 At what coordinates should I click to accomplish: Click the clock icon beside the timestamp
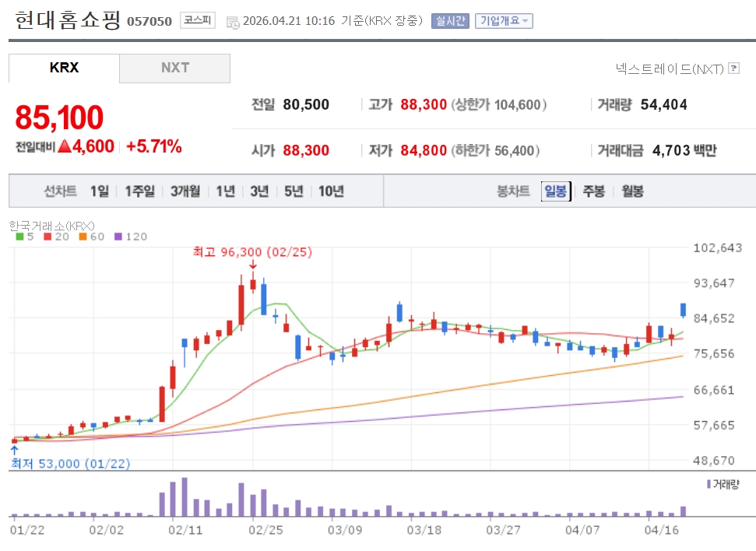[x=233, y=23]
